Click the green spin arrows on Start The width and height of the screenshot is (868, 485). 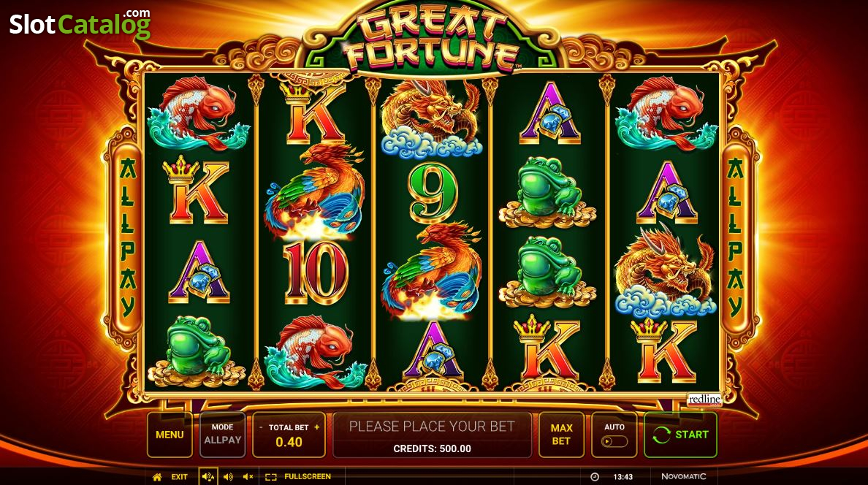661,435
